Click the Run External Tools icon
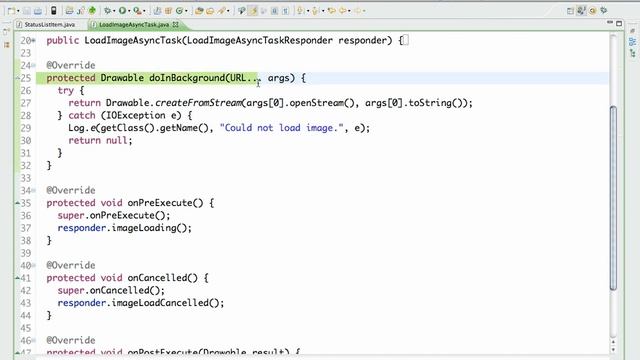 [138, 11]
